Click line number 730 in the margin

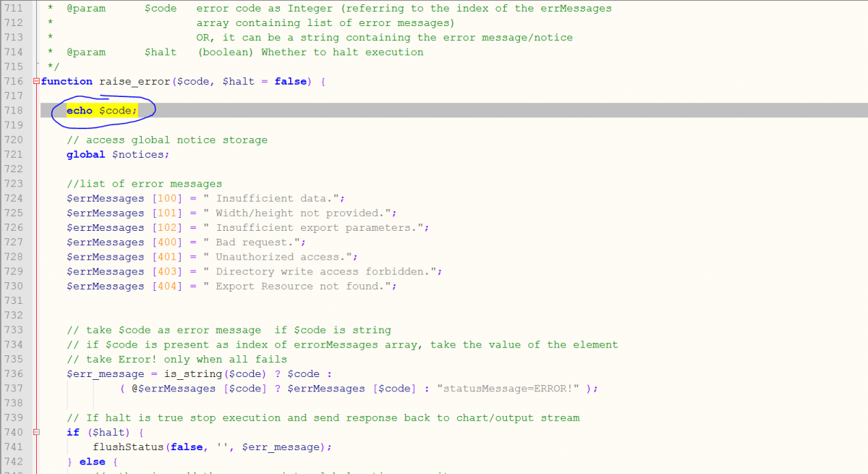pyautogui.click(x=14, y=287)
